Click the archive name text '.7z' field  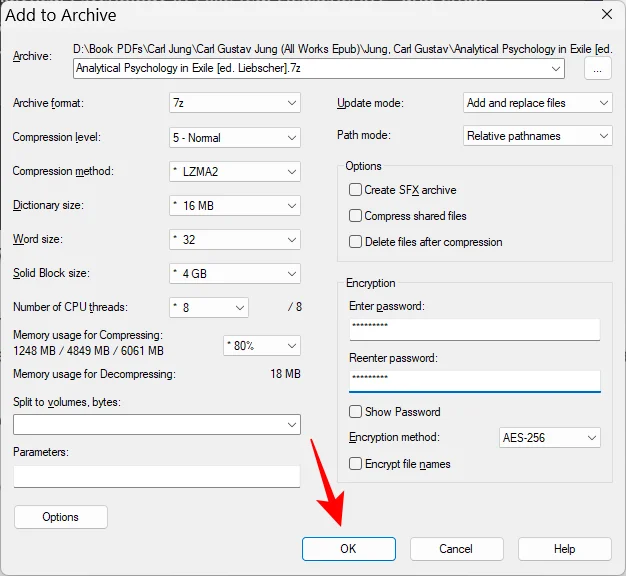click(x=319, y=69)
